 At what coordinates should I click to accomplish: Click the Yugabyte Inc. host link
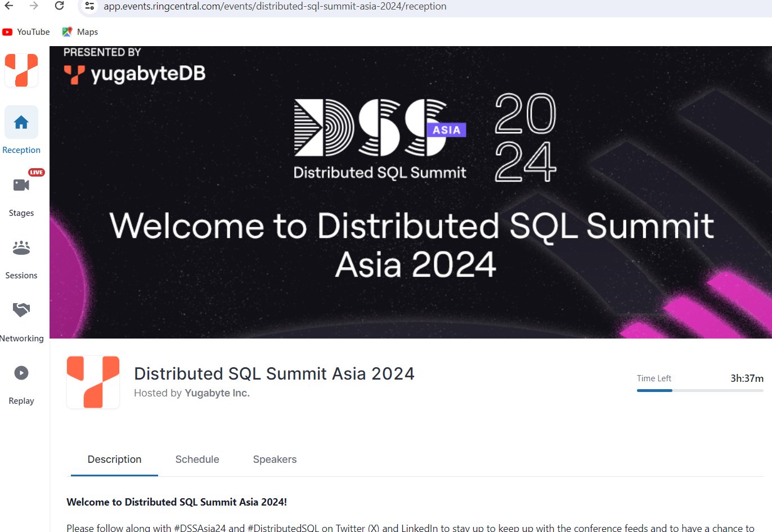pyautogui.click(x=217, y=393)
